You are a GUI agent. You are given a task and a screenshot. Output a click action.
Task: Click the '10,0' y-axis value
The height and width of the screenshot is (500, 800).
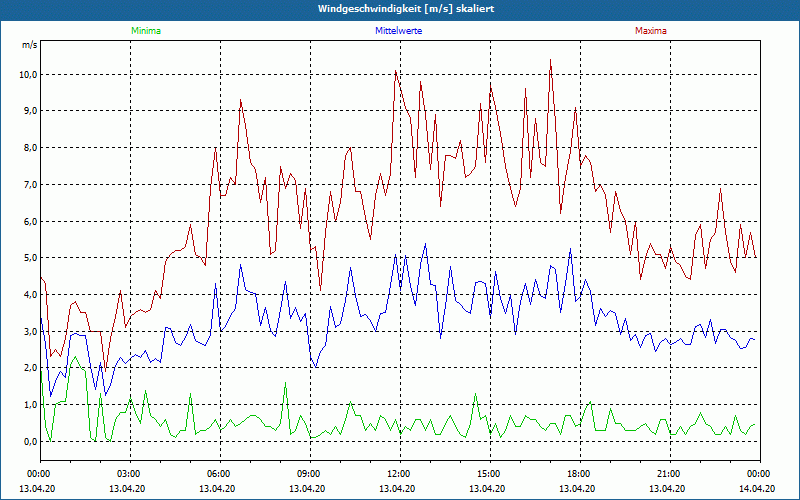pos(28,74)
